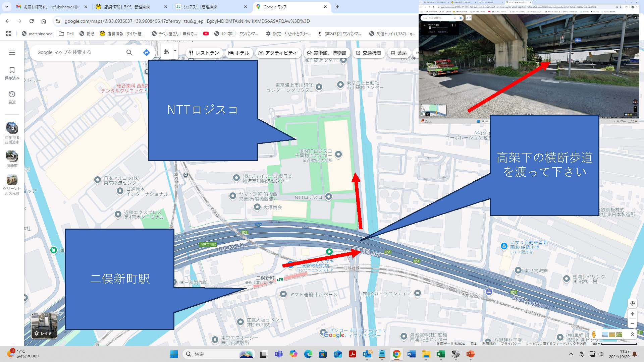This screenshot has height=362, width=644.
Task: Click the search magnifier icon in Maps
Action: [129, 52]
